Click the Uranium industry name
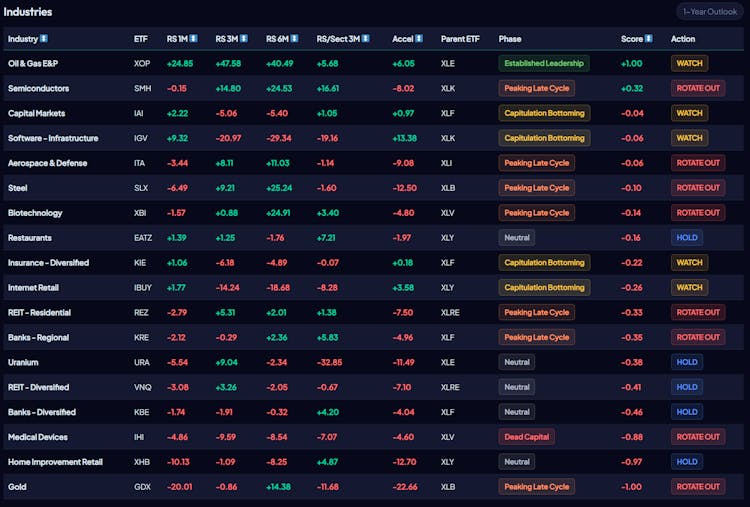 point(24,362)
